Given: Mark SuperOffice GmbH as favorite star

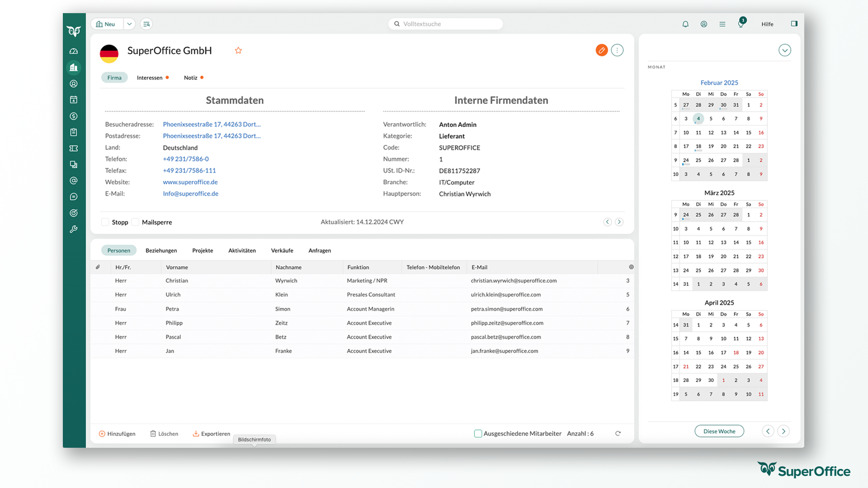Looking at the screenshot, I should (x=238, y=51).
